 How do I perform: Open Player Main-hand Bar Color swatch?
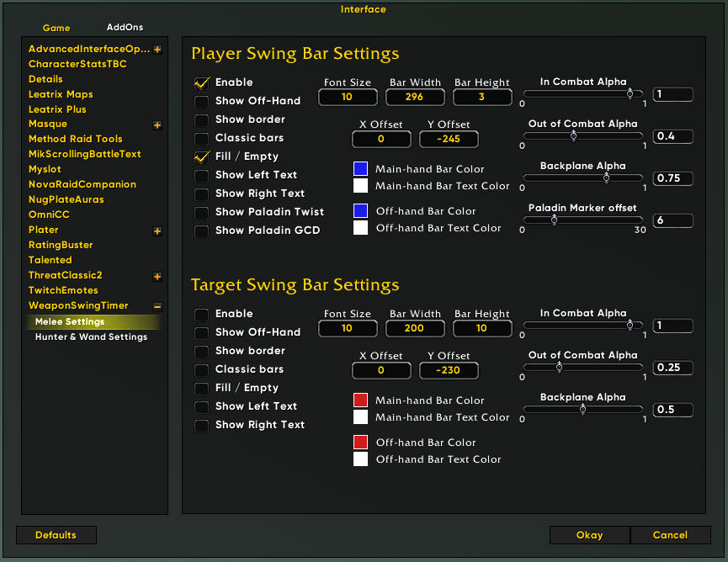pos(360,169)
